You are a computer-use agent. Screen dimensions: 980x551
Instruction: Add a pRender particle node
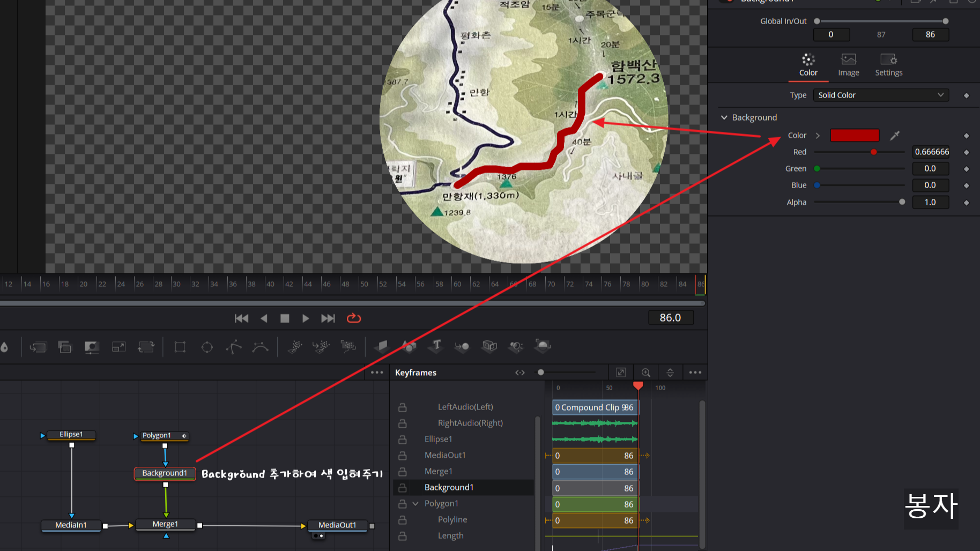(x=348, y=347)
